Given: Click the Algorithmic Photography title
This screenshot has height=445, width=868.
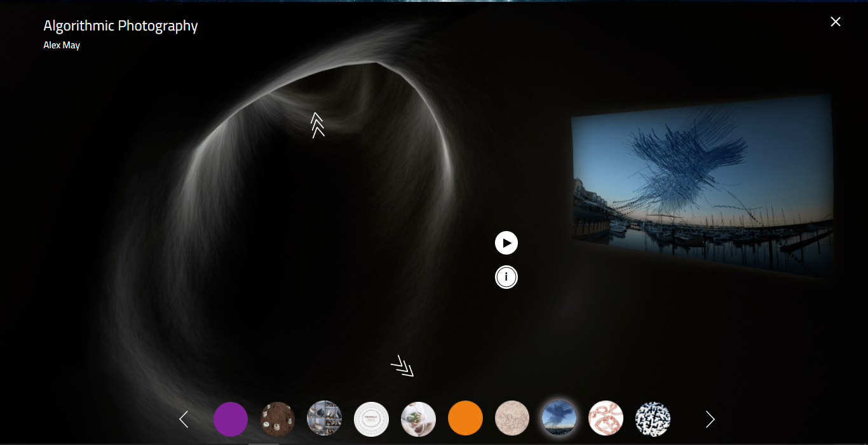Looking at the screenshot, I should coord(121,26).
